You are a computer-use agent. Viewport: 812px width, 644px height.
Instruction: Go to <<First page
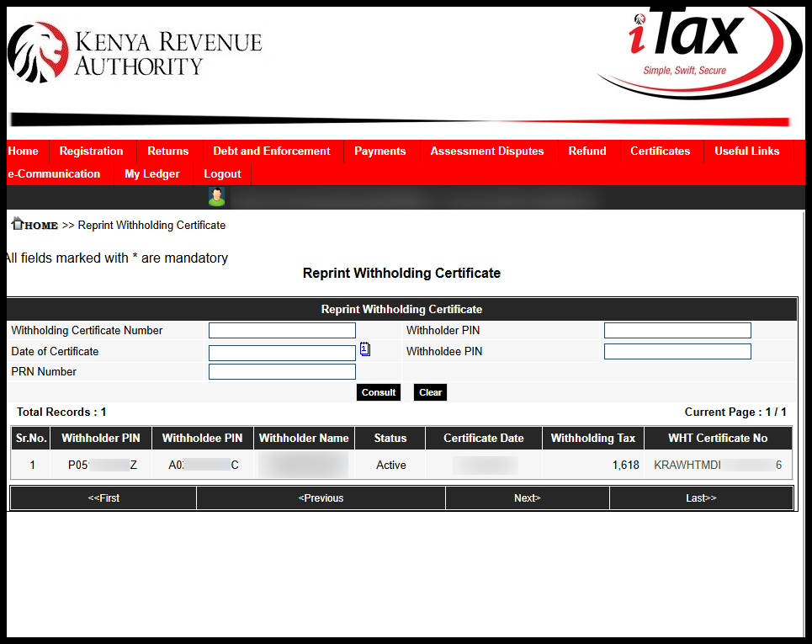pos(103,498)
